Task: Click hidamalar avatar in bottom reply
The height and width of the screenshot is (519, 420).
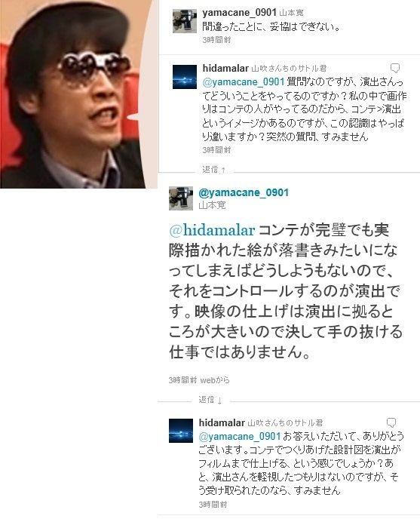Action: 181,431
